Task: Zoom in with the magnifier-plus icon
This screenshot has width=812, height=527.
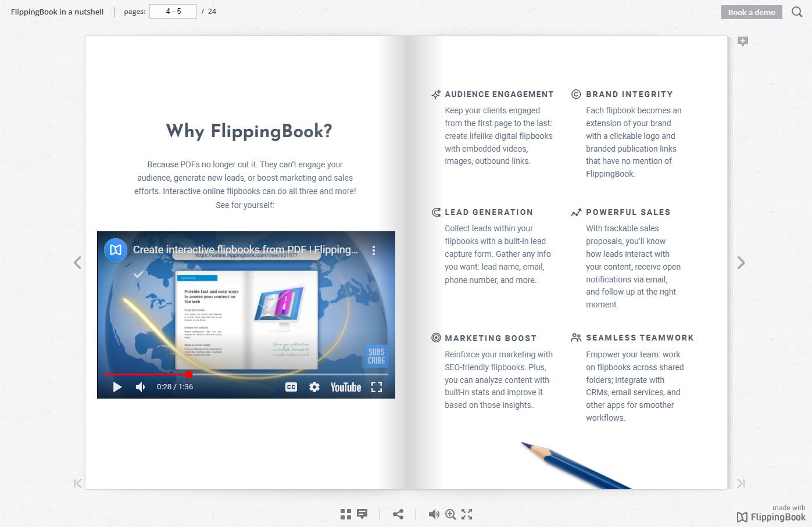Action: click(x=450, y=514)
